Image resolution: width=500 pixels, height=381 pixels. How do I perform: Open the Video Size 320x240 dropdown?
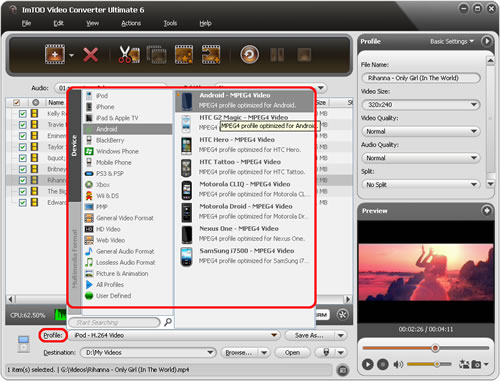(x=421, y=105)
